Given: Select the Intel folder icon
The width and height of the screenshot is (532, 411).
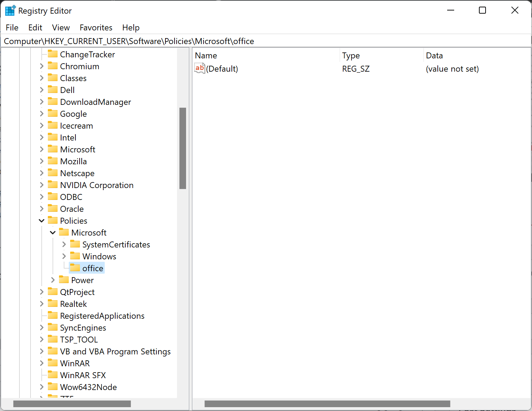Looking at the screenshot, I should [x=53, y=137].
